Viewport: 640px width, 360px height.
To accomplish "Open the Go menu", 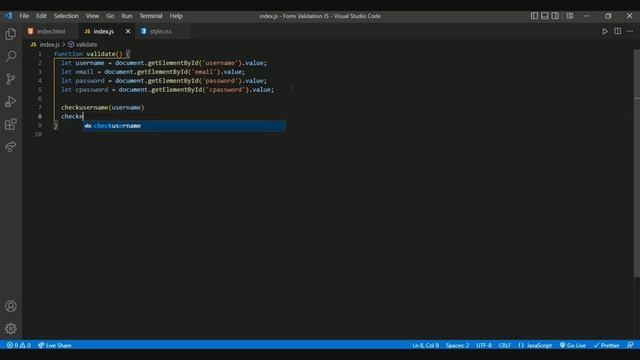I will point(110,16).
